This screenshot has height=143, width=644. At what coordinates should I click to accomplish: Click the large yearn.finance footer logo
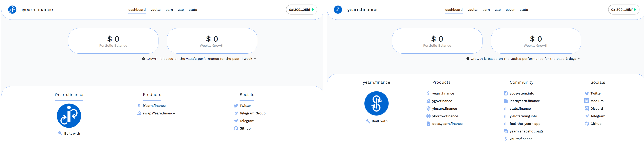point(376,103)
